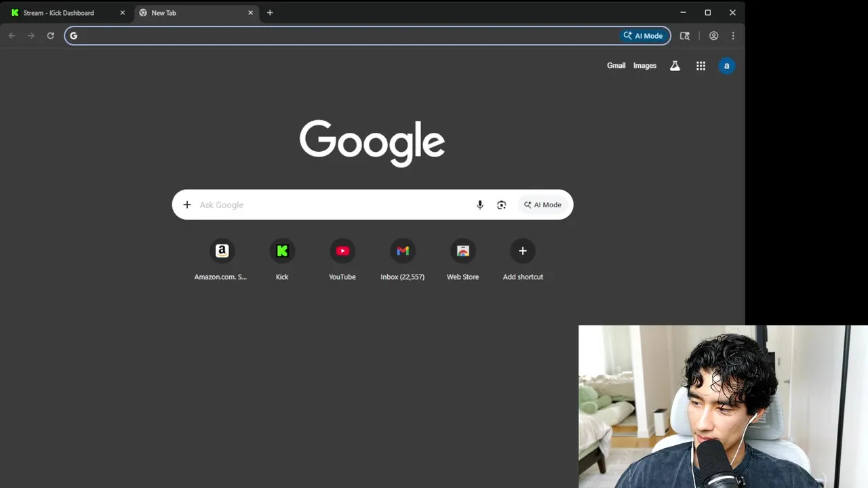The width and height of the screenshot is (868, 488).
Task: Open Google Lens search icon in toolbar
Action: [685, 36]
